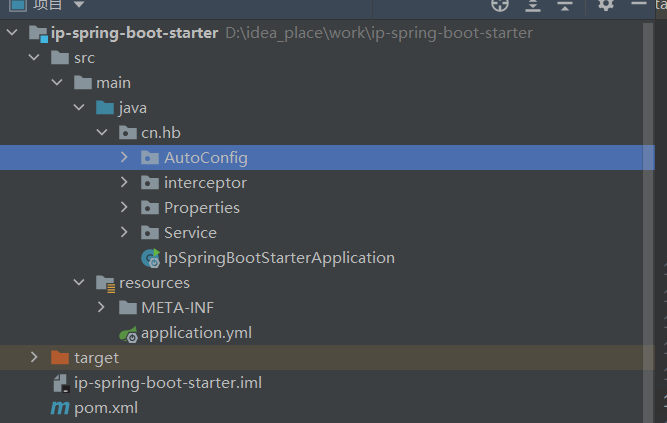The image size is (667, 423).
Task: Select the AutoConfig package label
Action: click(206, 158)
